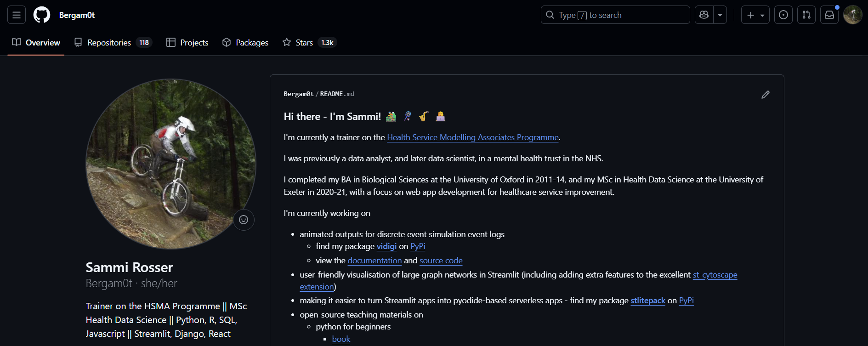Open Health Service Modelling Associates Programme link
This screenshot has height=346, width=868.
(472, 137)
